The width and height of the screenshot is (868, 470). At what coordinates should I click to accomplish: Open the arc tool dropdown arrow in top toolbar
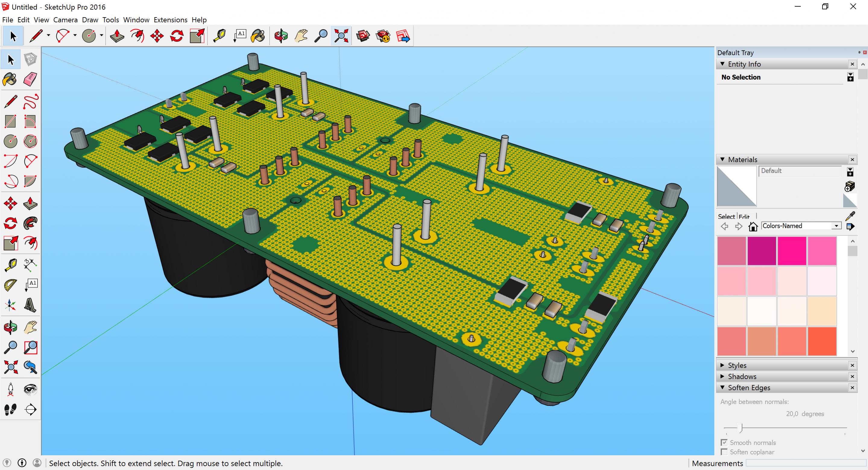tap(75, 35)
